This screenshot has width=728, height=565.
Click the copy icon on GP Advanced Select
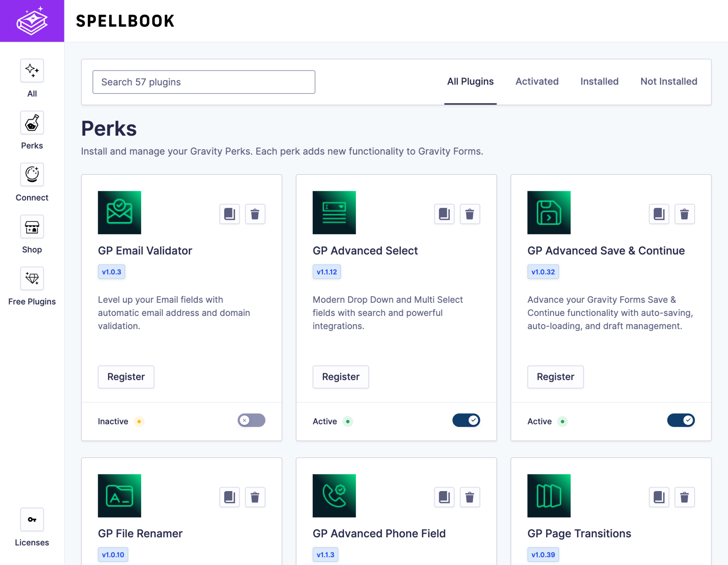coord(444,214)
